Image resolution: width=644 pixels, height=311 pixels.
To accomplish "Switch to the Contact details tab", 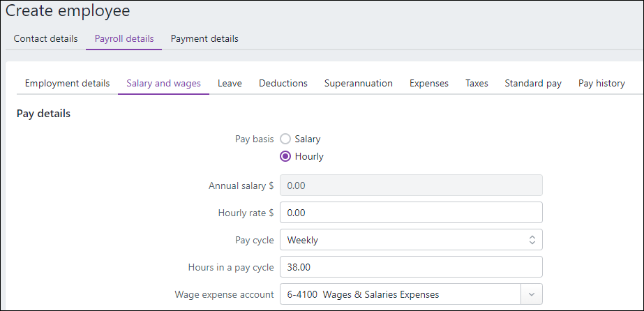I will point(45,39).
